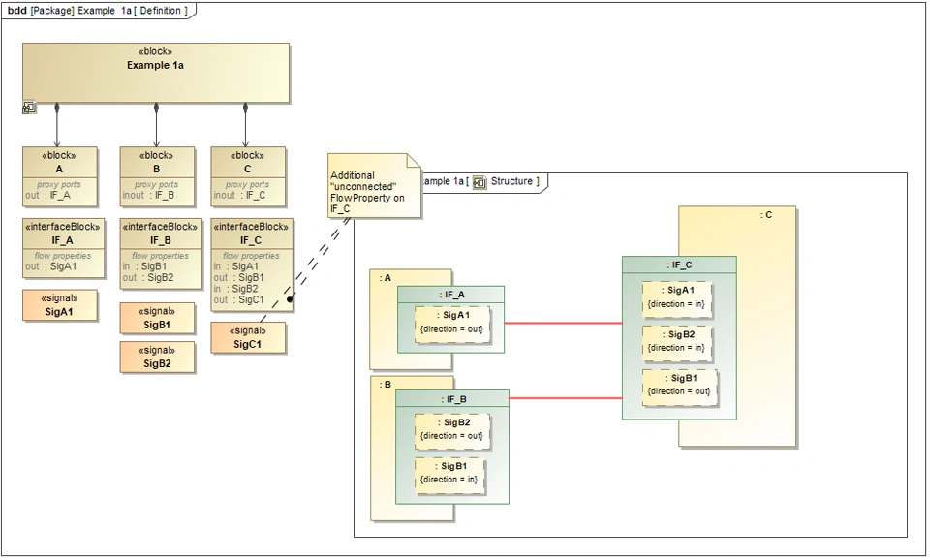Click the diagram icon below Example 1a block

click(x=29, y=108)
